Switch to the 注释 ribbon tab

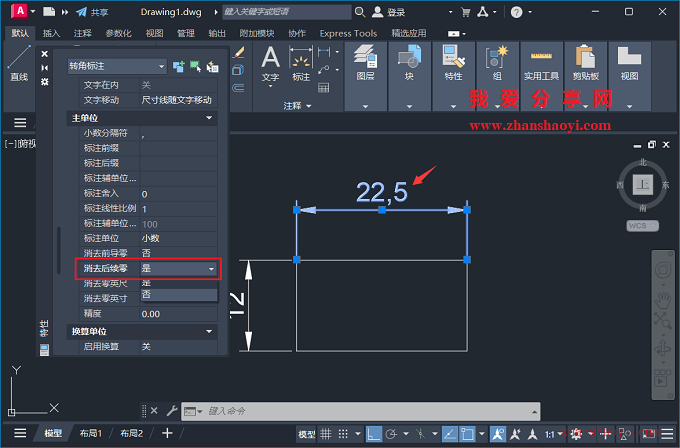(82, 33)
